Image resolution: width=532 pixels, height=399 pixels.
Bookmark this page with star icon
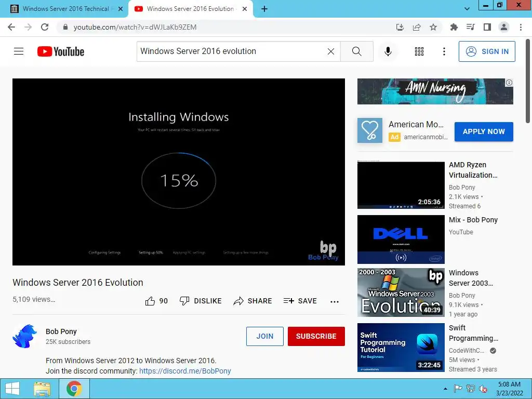pos(433,27)
